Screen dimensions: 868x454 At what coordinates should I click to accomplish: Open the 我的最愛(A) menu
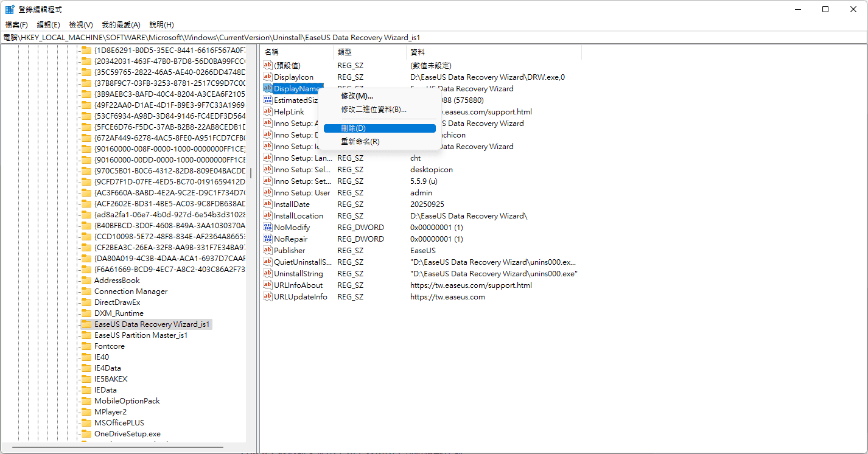click(x=121, y=25)
